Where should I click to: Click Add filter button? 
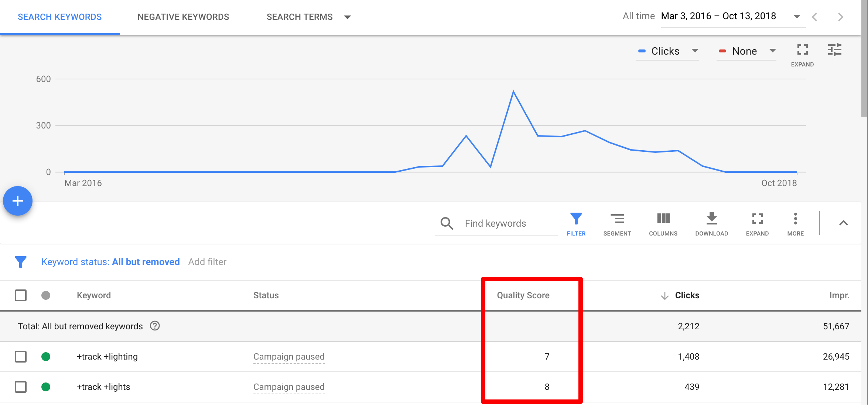tap(207, 262)
